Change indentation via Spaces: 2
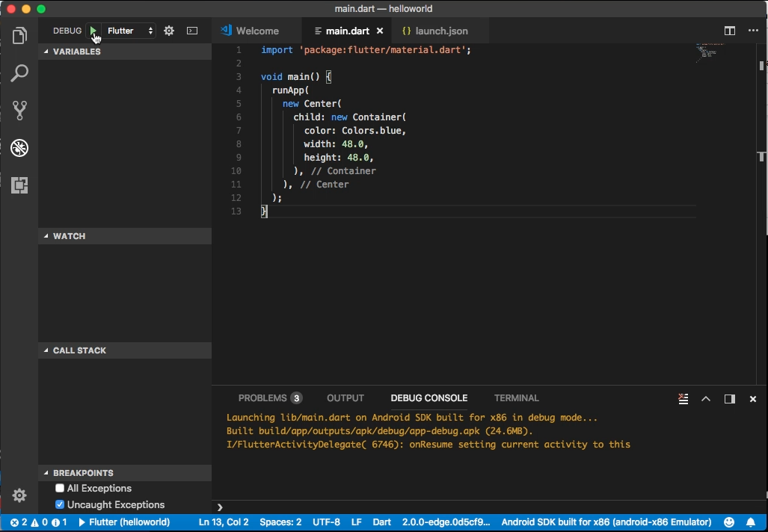Screen dimensions: 768x532 (280, 522)
